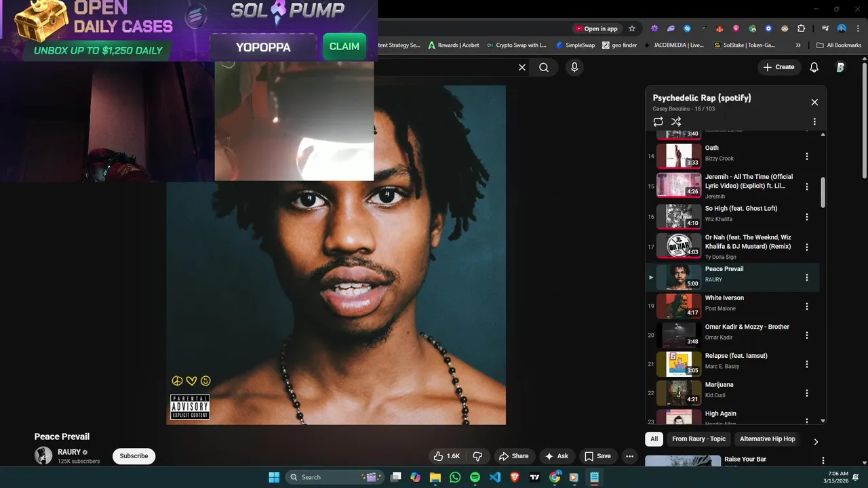Click the YOPOPPA code field in overlay
Image resolution: width=868 pixels, height=488 pixels.
click(x=263, y=47)
